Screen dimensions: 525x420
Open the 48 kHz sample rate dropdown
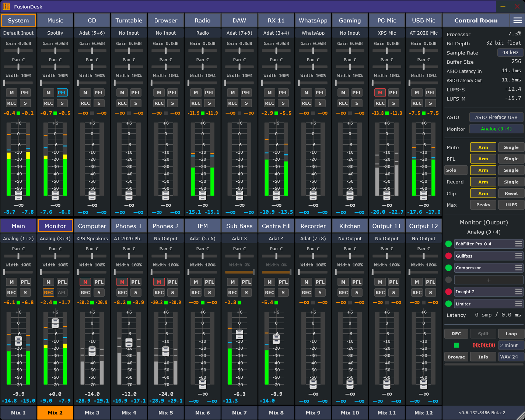(x=510, y=53)
